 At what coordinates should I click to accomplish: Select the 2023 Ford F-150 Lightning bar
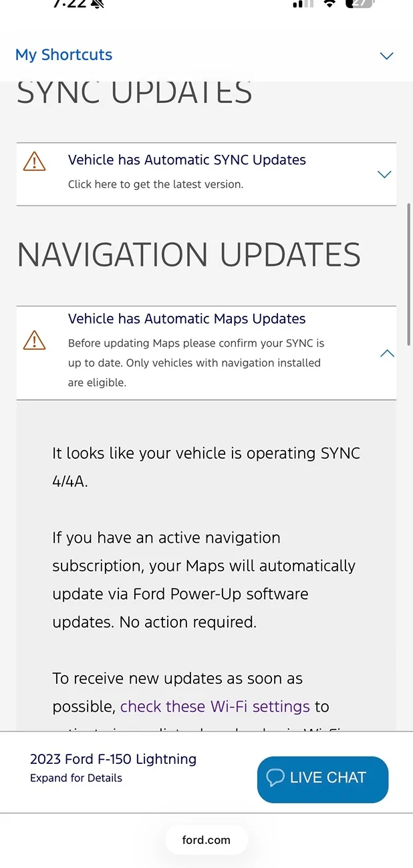point(112,759)
